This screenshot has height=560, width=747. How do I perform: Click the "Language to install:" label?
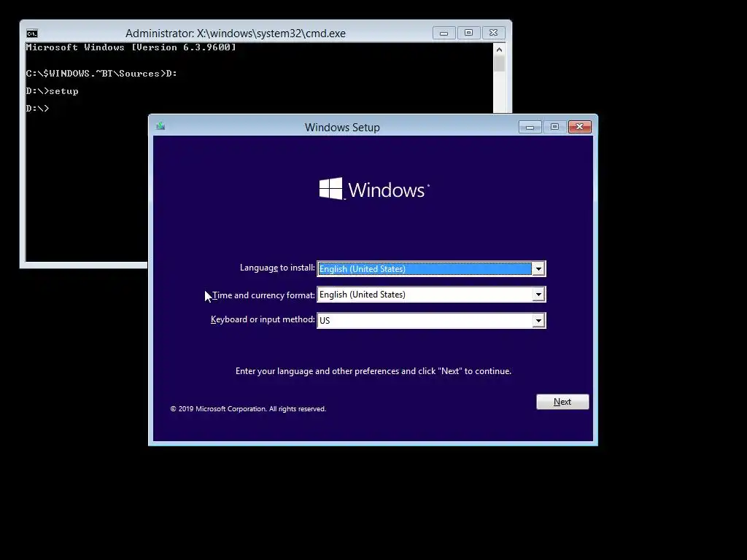(x=277, y=268)
